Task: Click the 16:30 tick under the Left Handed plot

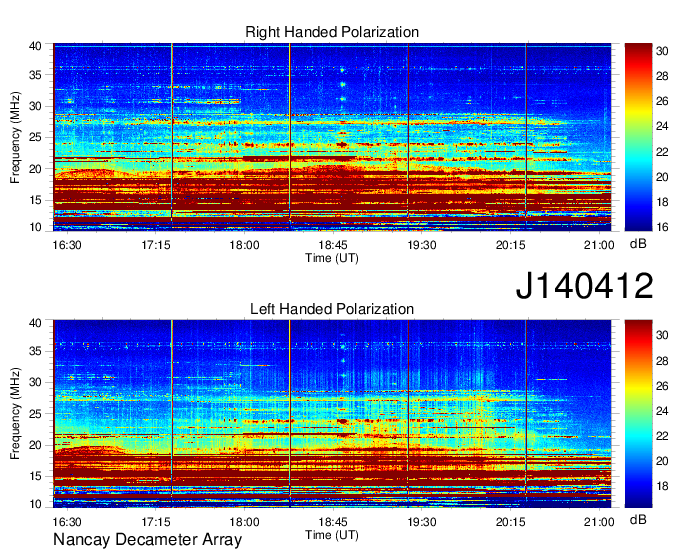Action: coord(67,522)
